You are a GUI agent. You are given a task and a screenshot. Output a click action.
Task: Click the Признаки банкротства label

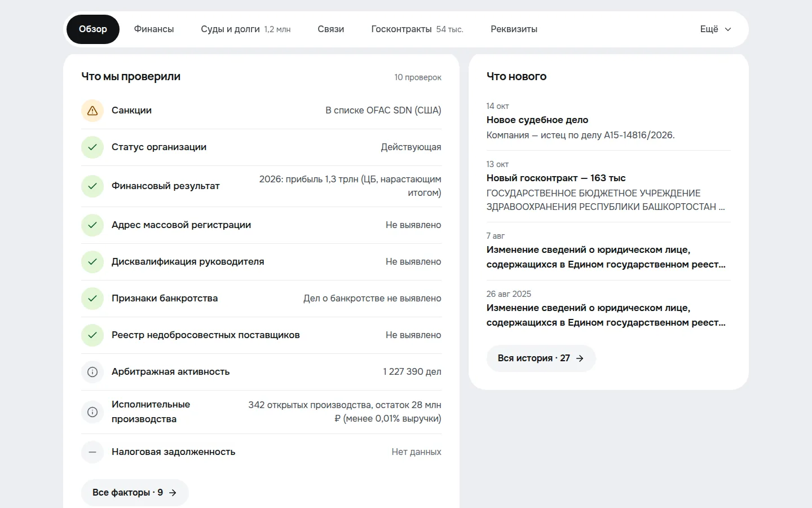click(165, 299)
